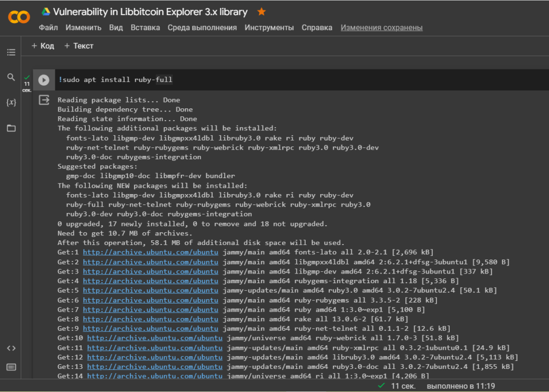Add a text cell with + Текст
The width and height of the screenshot is (549, 392).
79,46
